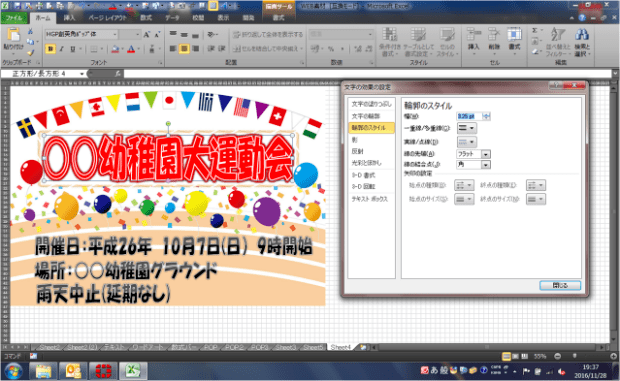
Task: Click Cell Styles (セルのスタイル) icon
Action: coord(447,42)
